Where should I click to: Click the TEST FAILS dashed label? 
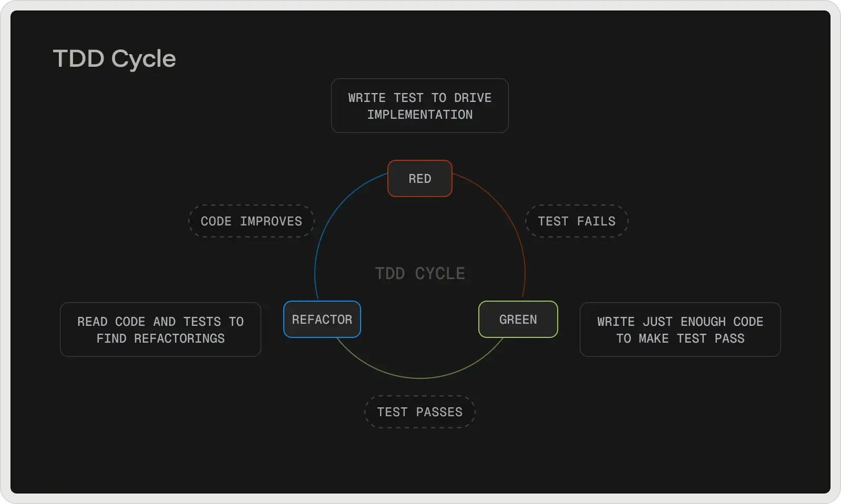576,221
